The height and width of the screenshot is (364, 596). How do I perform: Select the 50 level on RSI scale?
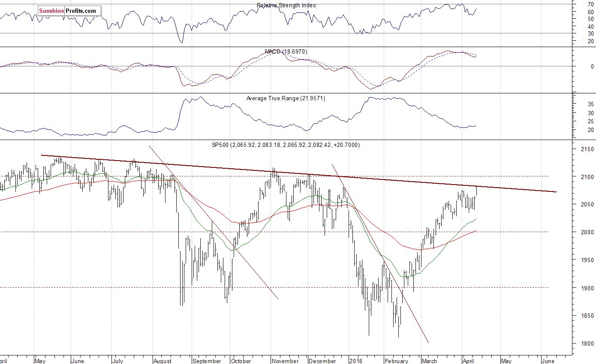click(591, 19)
